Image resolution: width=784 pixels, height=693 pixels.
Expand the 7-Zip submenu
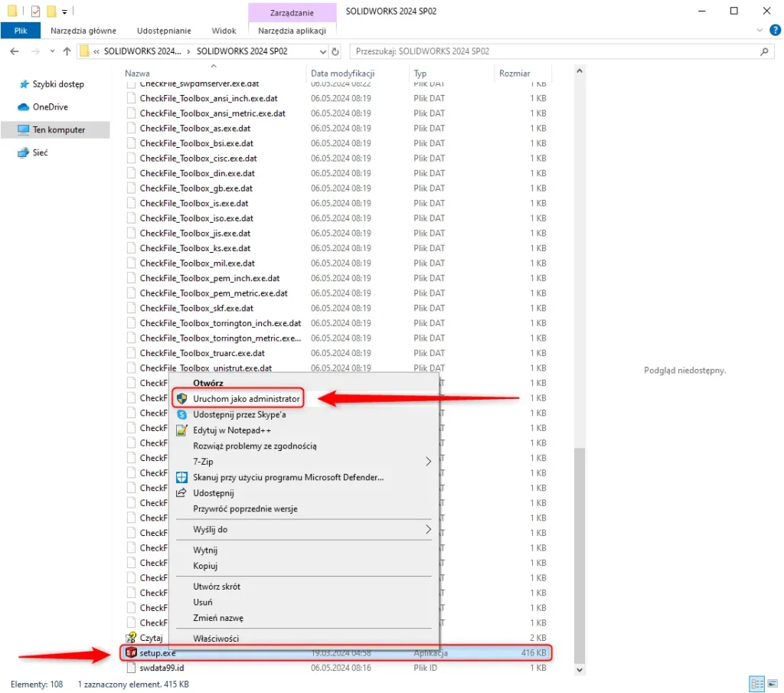pyautogui.click(x=429, y=461)
